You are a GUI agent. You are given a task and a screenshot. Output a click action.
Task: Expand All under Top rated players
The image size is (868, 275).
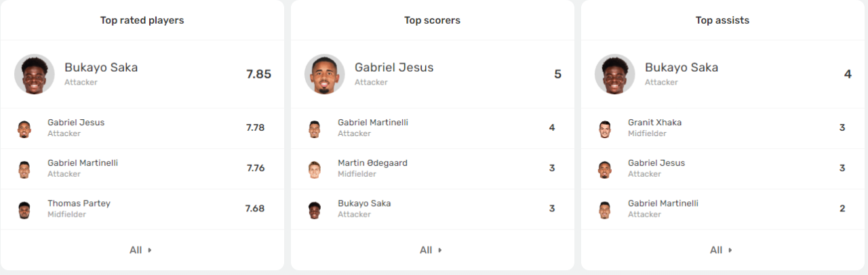[141, 250]
